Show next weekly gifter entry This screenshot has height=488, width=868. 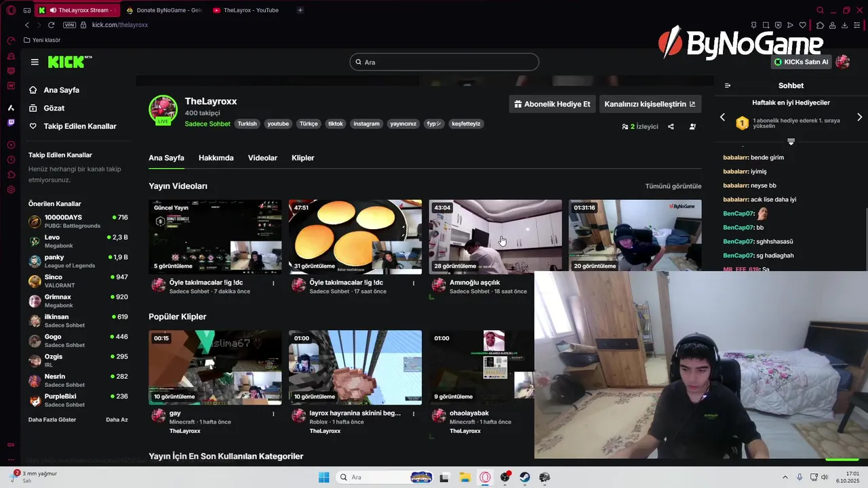(859, 117)
